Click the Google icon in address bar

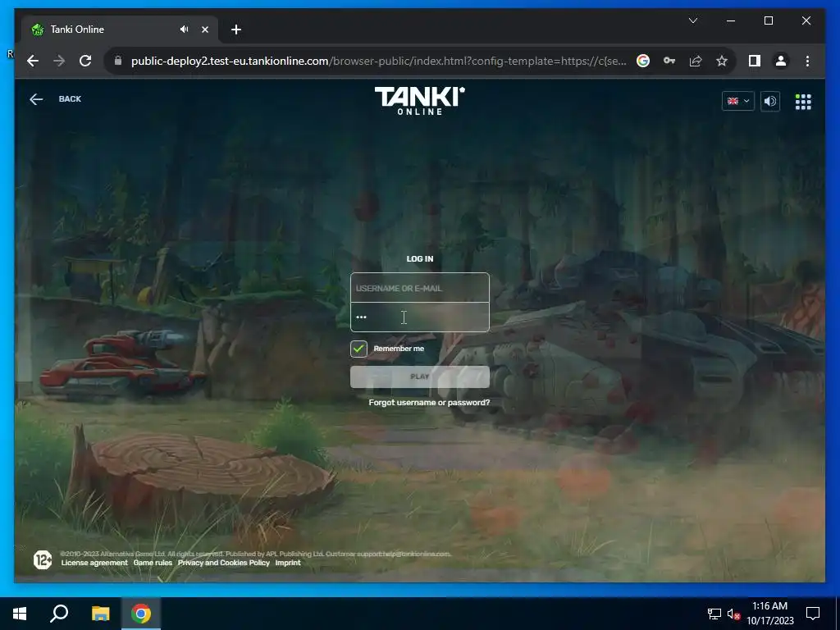643,61
